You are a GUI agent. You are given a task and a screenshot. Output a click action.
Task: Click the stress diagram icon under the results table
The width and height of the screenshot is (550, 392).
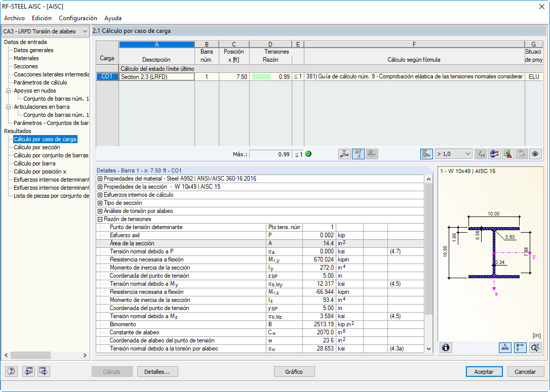click(344, 154)
